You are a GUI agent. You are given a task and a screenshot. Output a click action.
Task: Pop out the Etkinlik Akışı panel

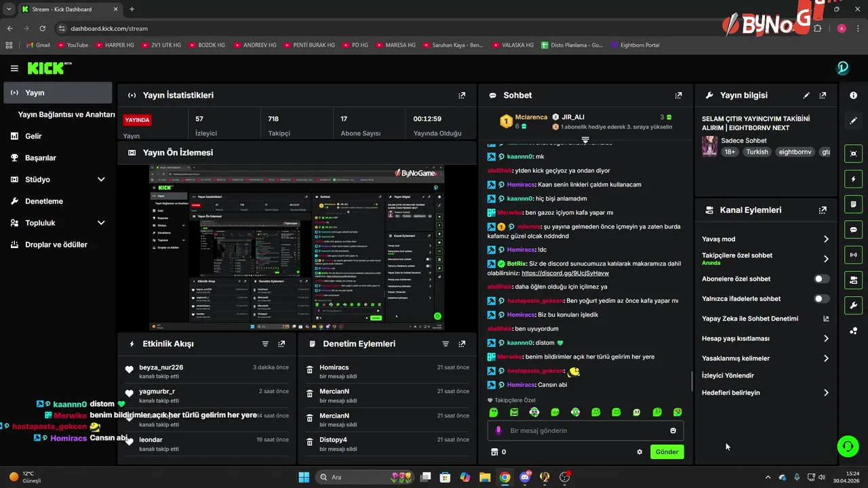coord(281,344)
